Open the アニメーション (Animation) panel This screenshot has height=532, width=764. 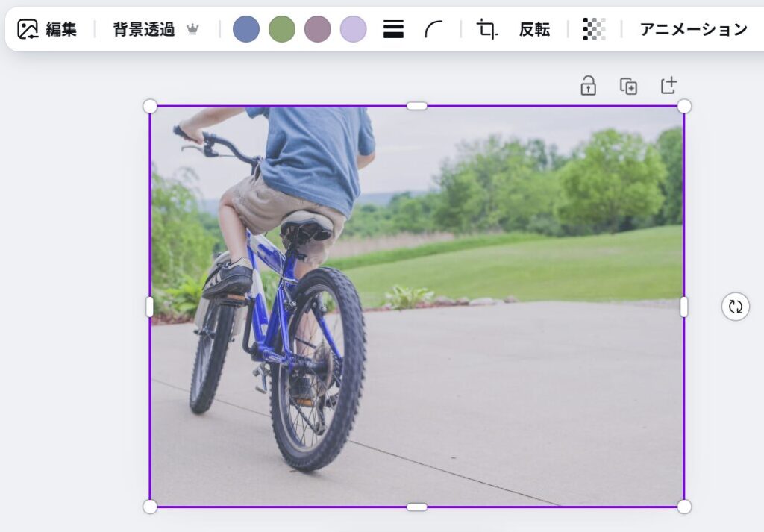[693, 29]
